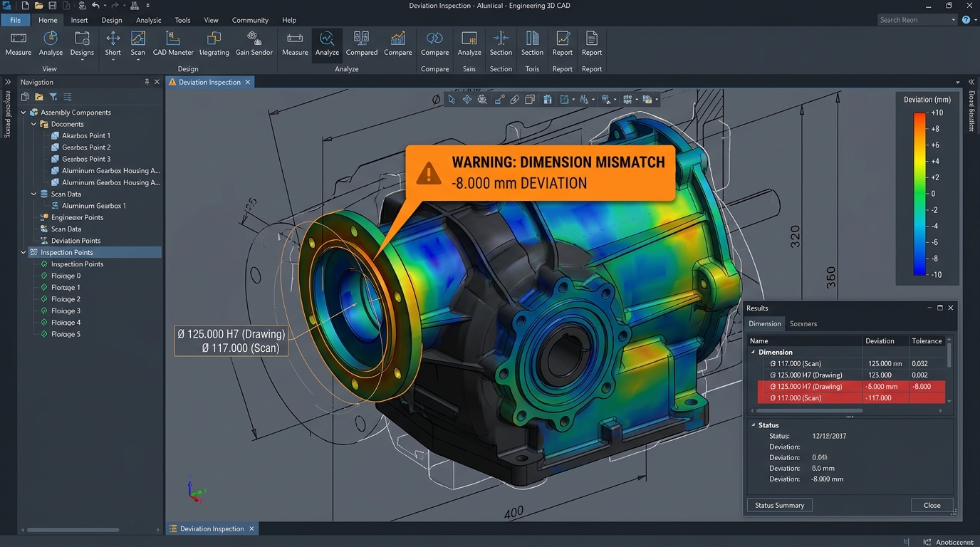Click the Search Reon input field
The width and height of the screenshot is (980, 547).
click(x=913, y=20)
